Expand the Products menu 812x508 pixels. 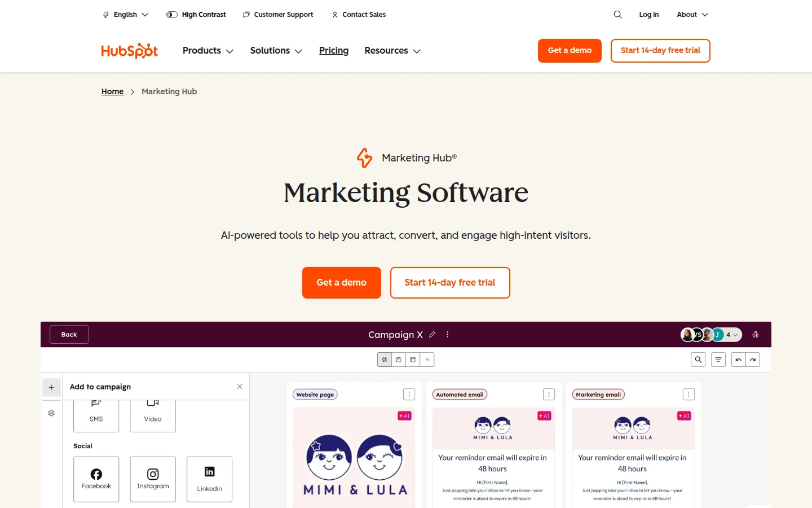coord(208,51)
